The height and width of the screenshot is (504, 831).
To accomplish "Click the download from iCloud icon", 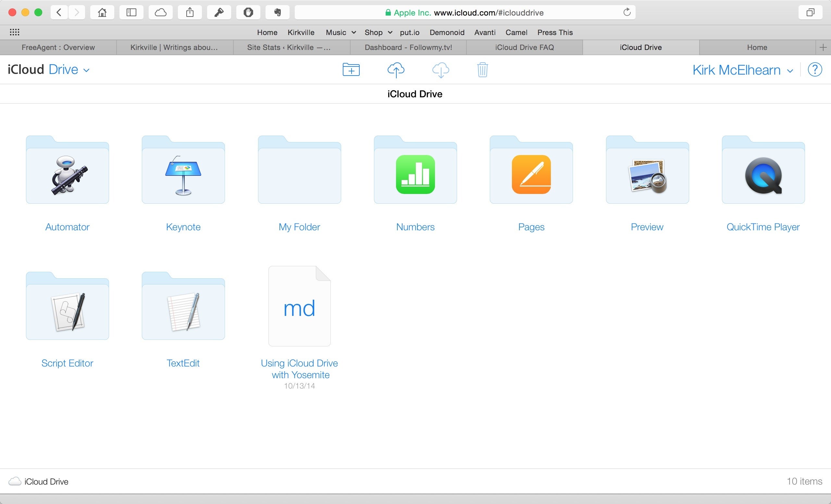I will 440,70.
